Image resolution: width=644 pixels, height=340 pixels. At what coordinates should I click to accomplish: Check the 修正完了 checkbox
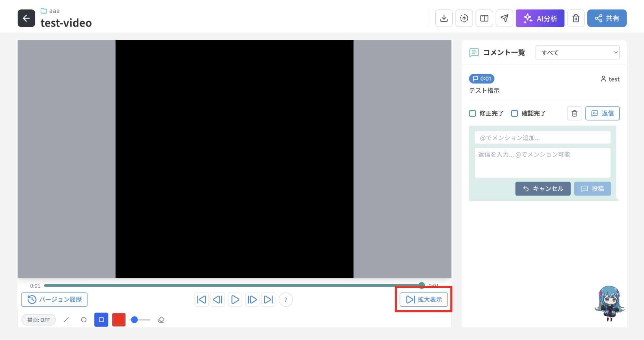(472, 113)
